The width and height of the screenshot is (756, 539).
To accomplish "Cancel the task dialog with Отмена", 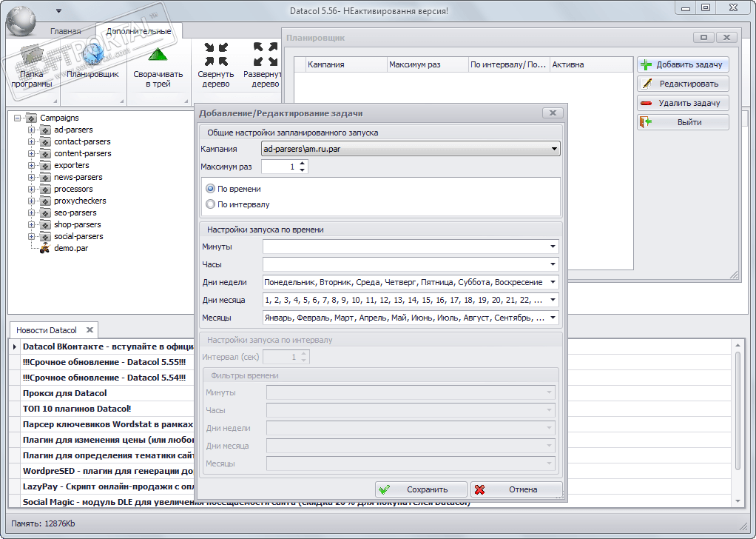I will coord(516,489).
